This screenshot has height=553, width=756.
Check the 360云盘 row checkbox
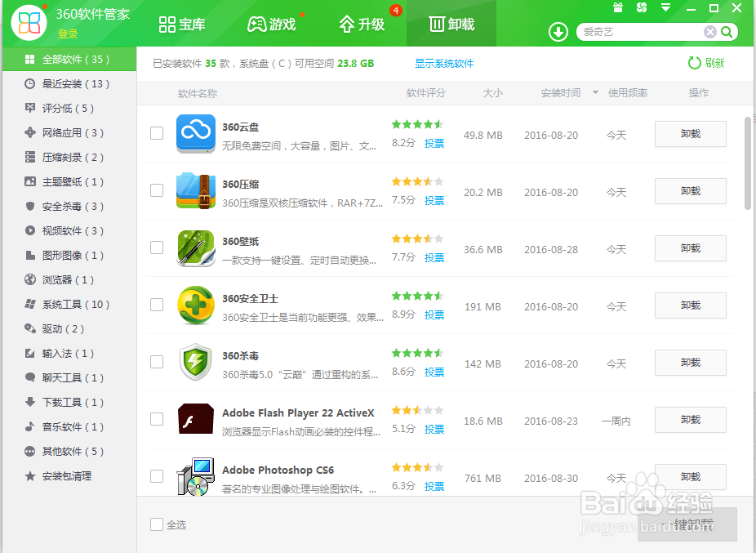pyautogui.click(x=157, y=133)
